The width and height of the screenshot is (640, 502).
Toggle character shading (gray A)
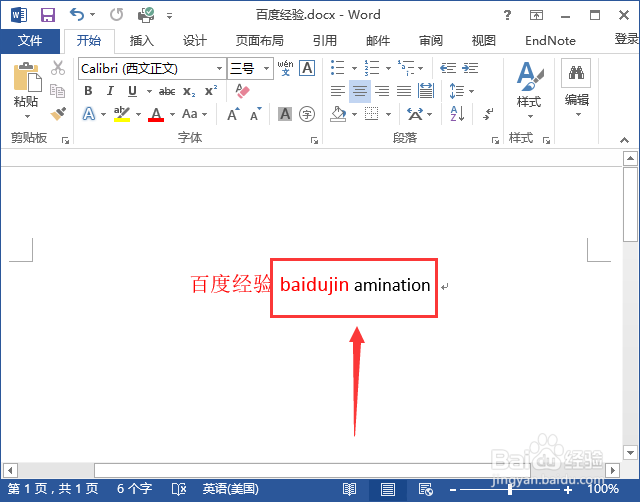click(x=285, y=114)
